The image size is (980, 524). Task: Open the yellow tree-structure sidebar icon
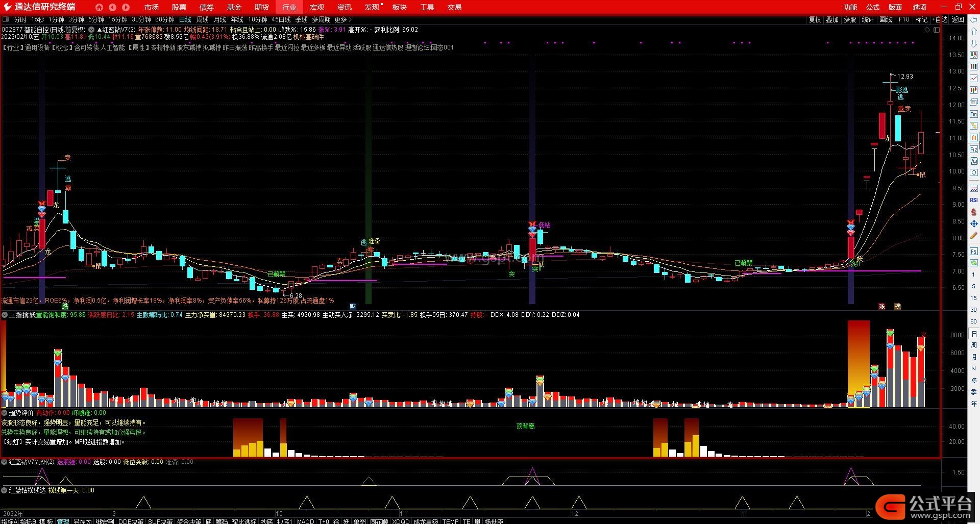(x=974, y=126)
